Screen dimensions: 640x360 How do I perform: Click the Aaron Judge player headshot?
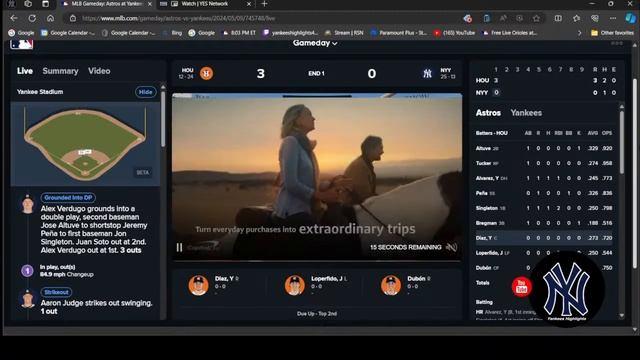[28, 299]
